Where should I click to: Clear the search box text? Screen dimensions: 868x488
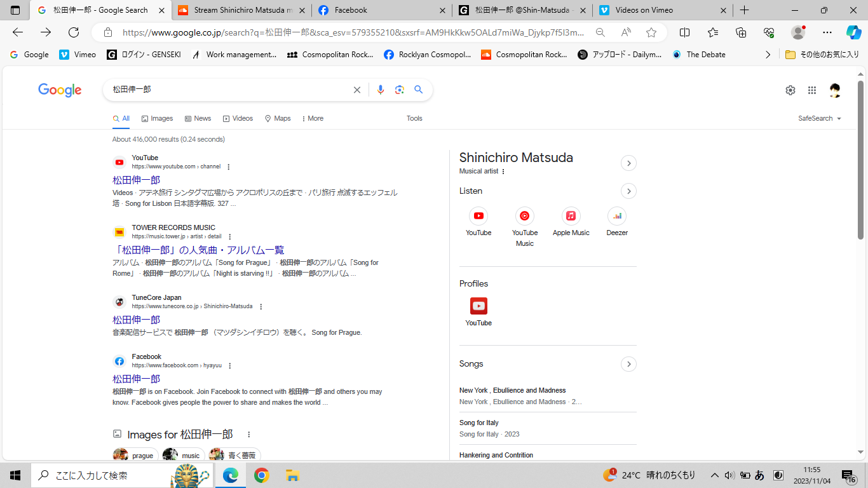pos(357,90)
